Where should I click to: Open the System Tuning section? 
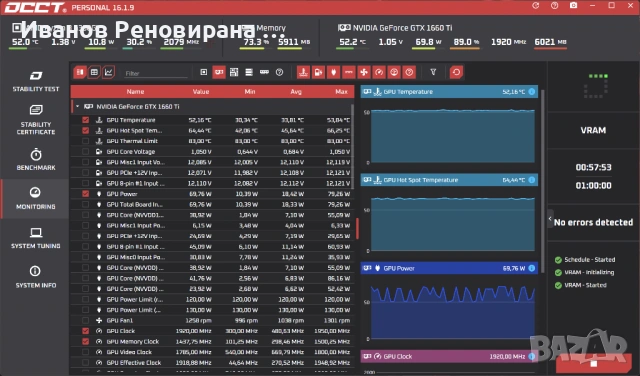coord(36,238)
